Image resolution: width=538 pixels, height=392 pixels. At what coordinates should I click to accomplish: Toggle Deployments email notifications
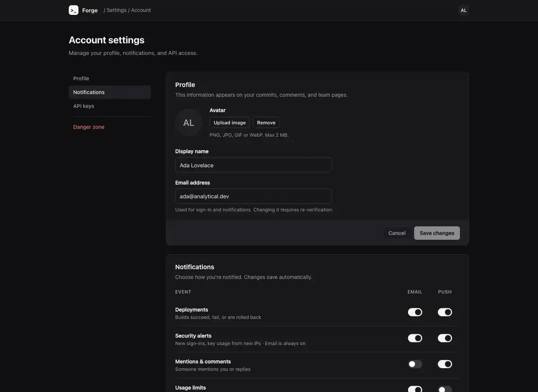415,312
